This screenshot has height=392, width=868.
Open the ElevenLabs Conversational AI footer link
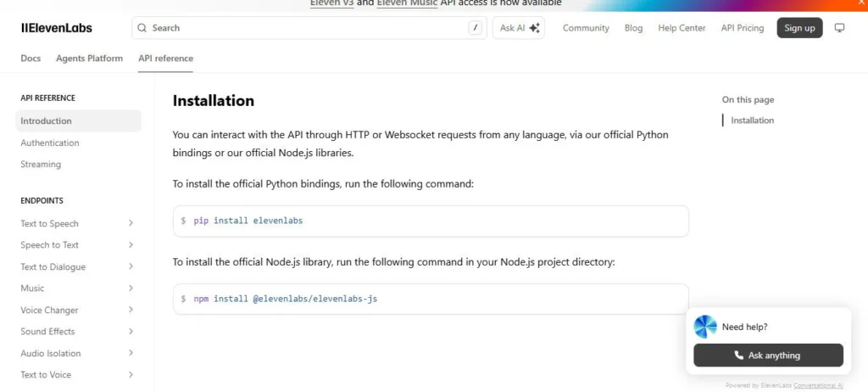pyautogui.click(x=818, y=385)
